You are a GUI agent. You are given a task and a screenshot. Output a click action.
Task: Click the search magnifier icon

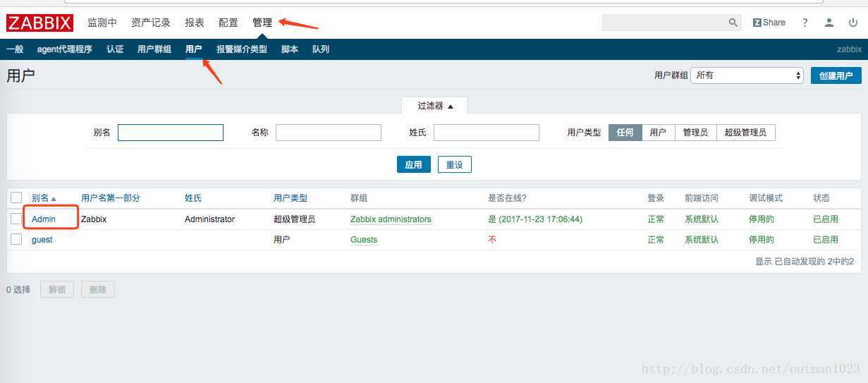coord(733,23)
